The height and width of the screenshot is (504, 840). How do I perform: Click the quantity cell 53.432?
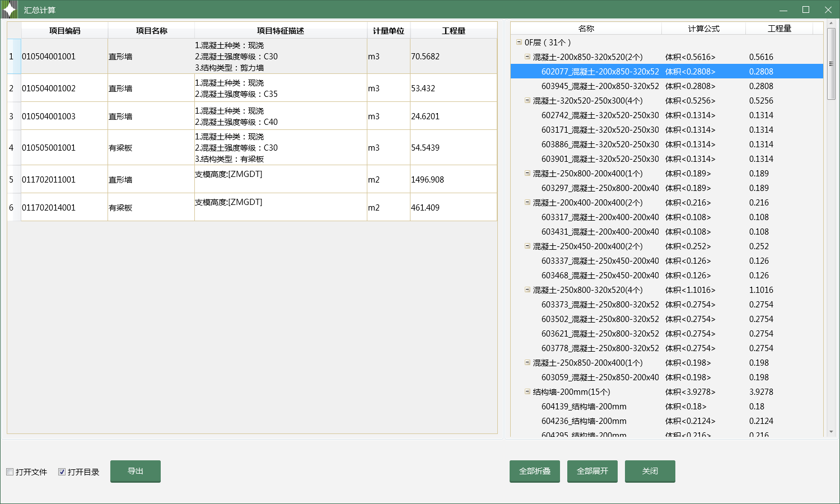tap(454, 88)
